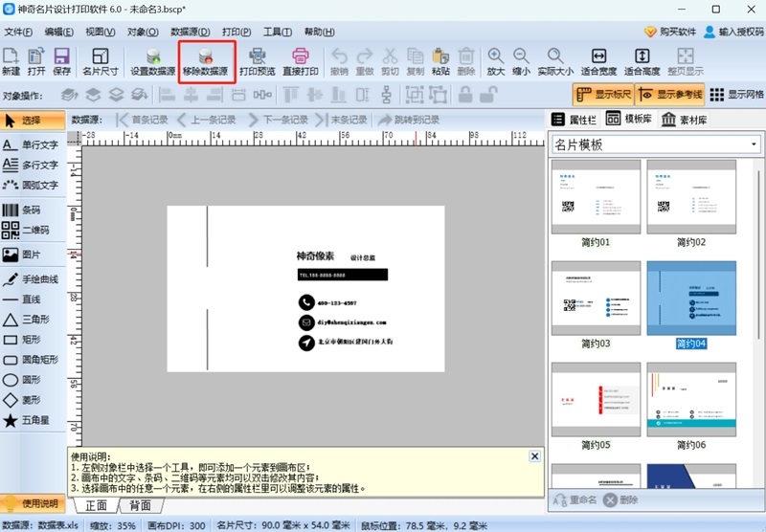The width and height of the screenshot is (766, 532).
Task: Click the 粘贴 paste icon
Action: point(440,61)
